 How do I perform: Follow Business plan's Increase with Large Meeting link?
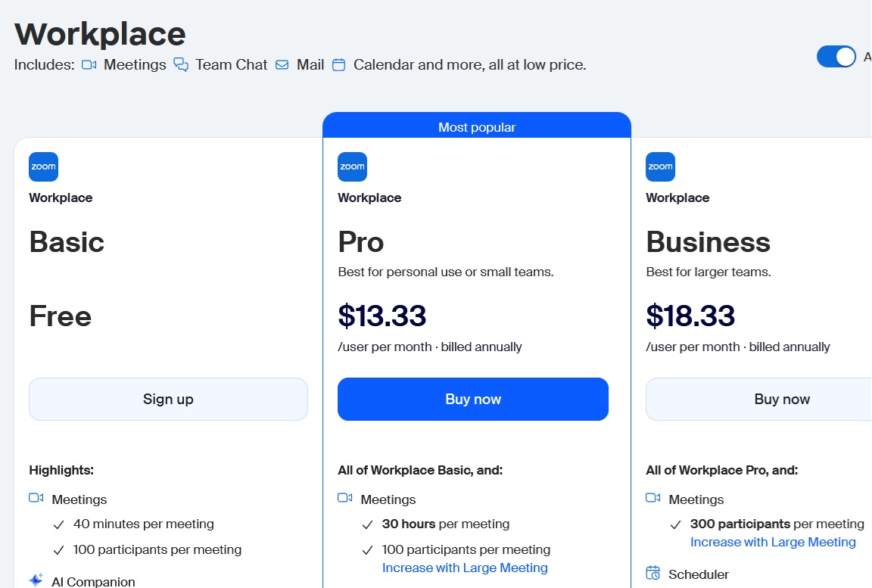point(773,542)
